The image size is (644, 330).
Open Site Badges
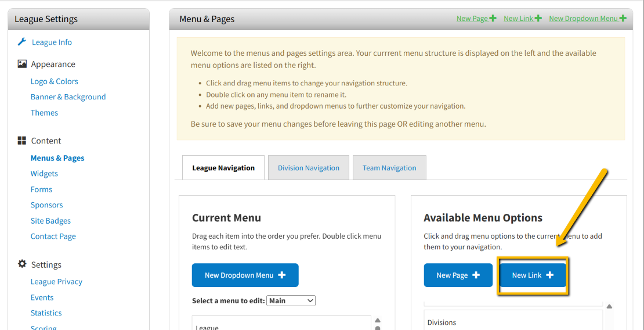[x=50, y=221]
